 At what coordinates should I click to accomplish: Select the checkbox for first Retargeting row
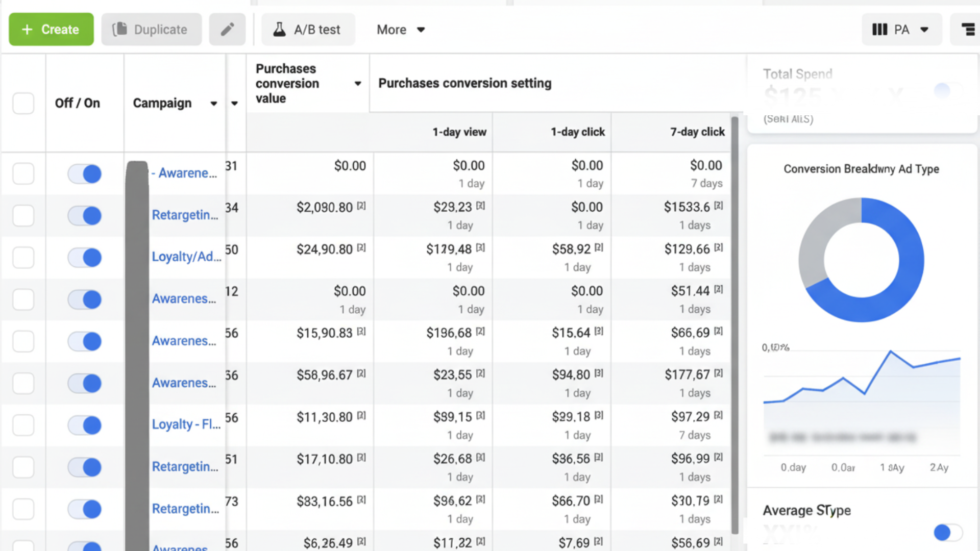click(x=23, y=216)
